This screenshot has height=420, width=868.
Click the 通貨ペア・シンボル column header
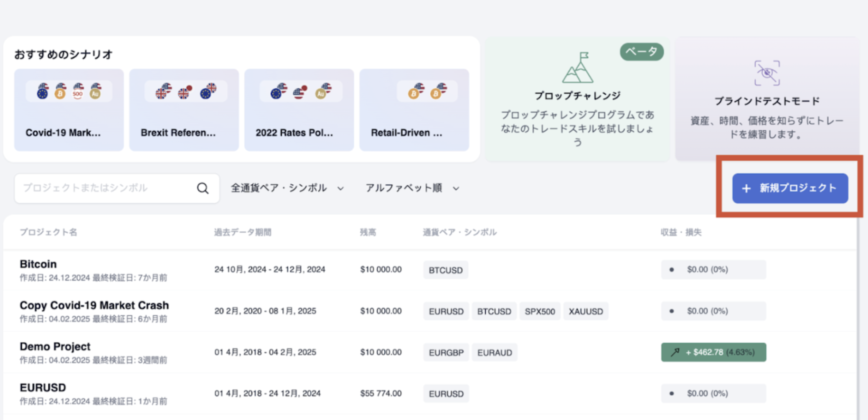pos(460,232)
